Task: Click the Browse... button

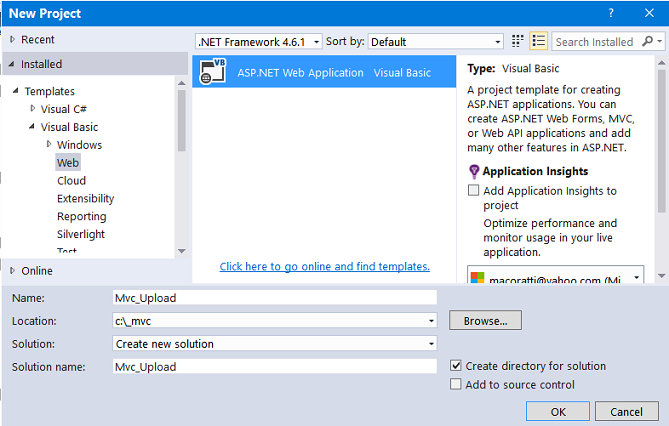Action: (485, 321)
